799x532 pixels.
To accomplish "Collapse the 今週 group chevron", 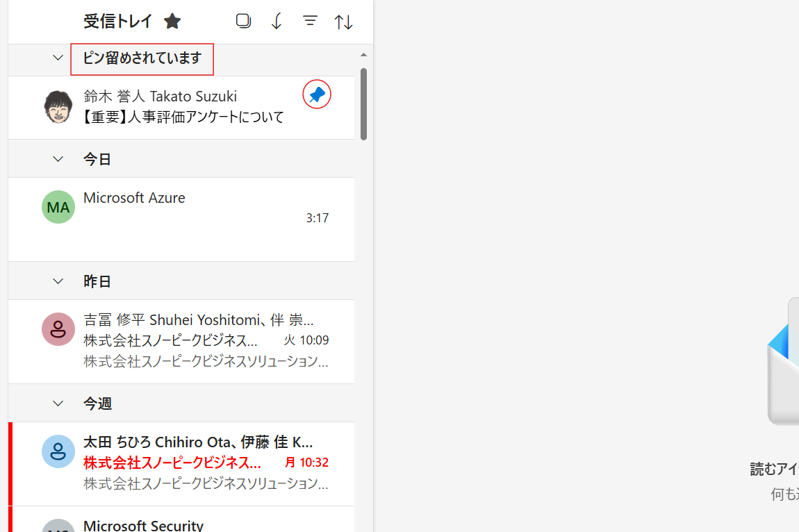I will click(x=58, y=404).
